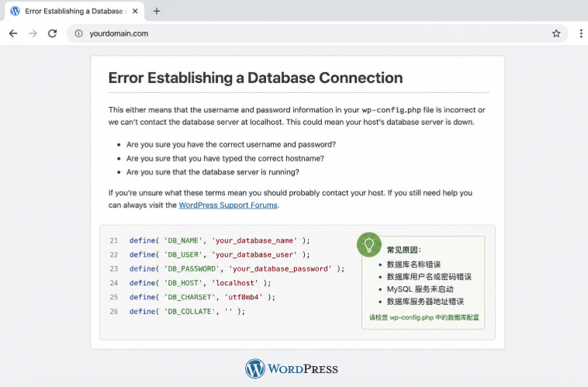Click code line 21 defining DB_NAME
This screenshot has width=588, height=387.
tap(220, 240)
